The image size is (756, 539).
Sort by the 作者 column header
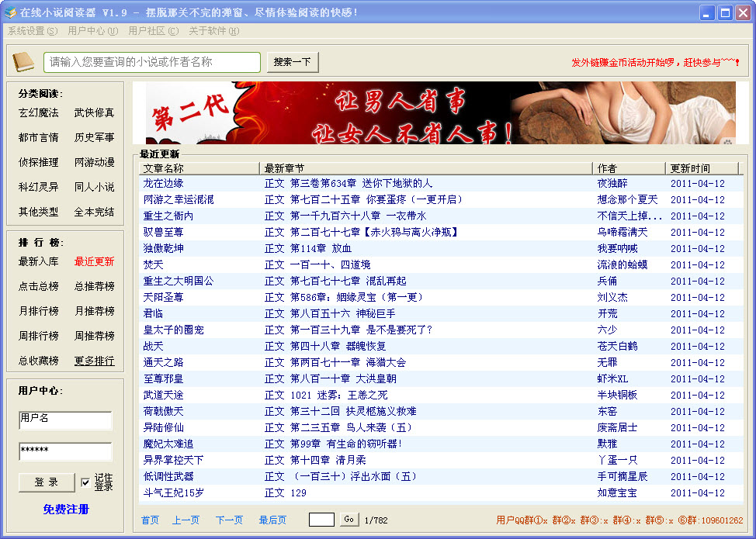point(629,168)
